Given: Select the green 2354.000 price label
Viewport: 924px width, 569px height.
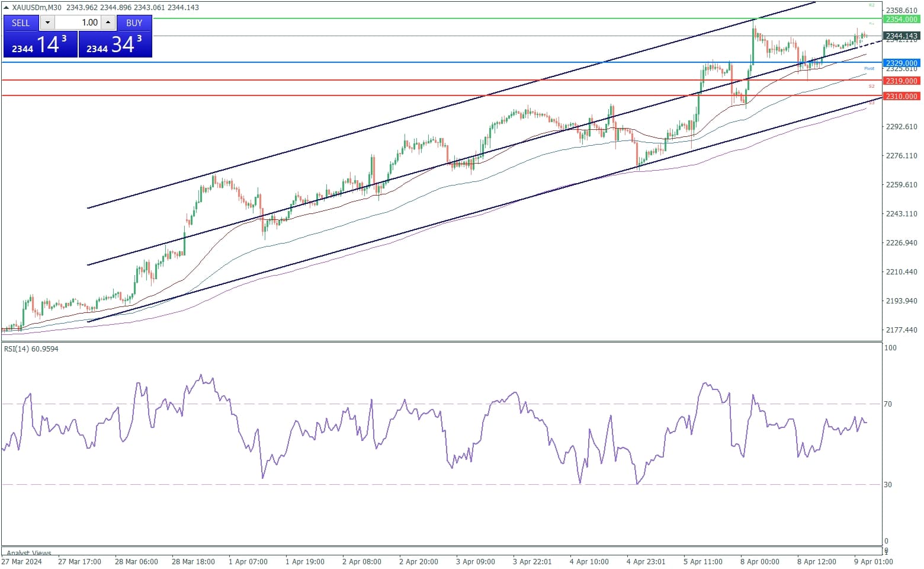Looking at the screenshot, I should [x=901, y=19].
